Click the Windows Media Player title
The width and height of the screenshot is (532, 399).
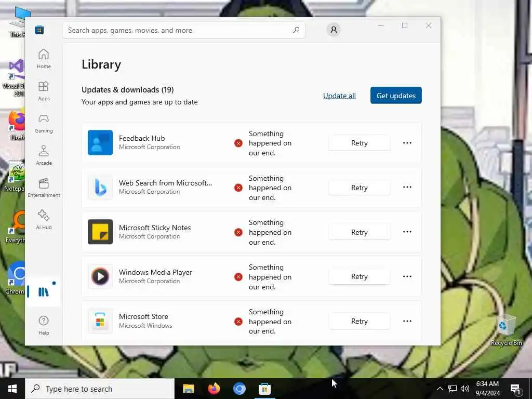point(155,272)
